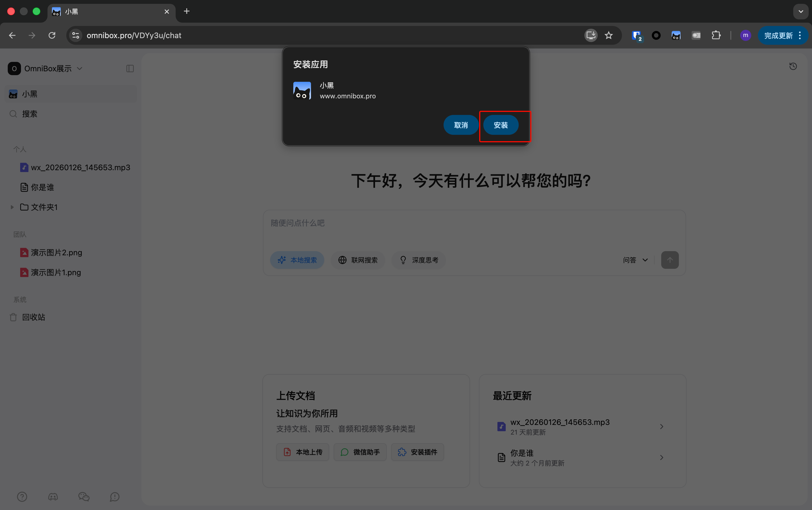The height and width of the screenshot is (510, 812).
Task: Toggle 深度思考 deep thinking option
Action: click(x=418, y=260)
